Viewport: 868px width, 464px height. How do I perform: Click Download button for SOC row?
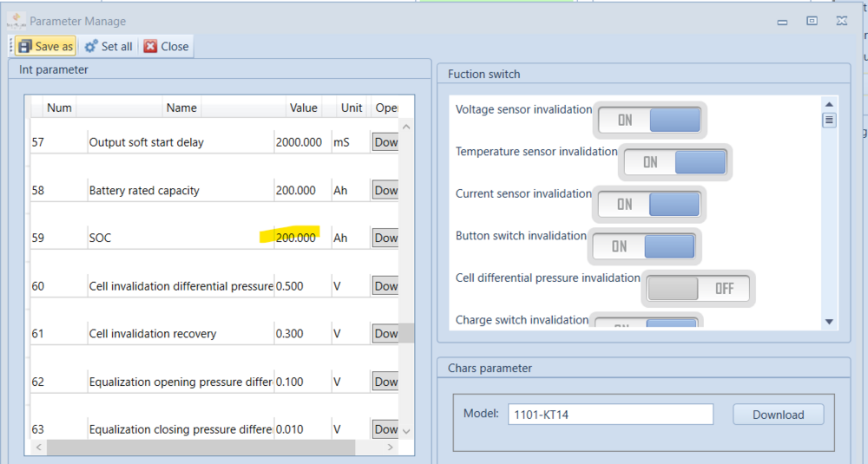[385, 238]
